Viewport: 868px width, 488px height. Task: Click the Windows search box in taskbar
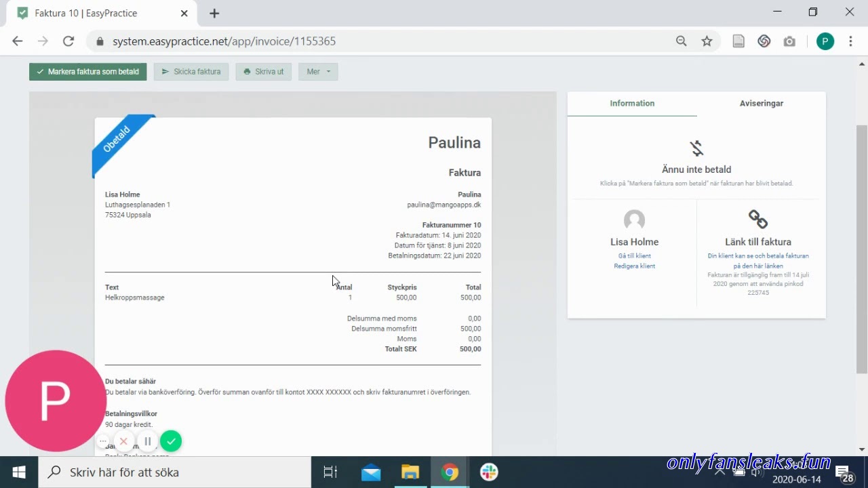175,472
